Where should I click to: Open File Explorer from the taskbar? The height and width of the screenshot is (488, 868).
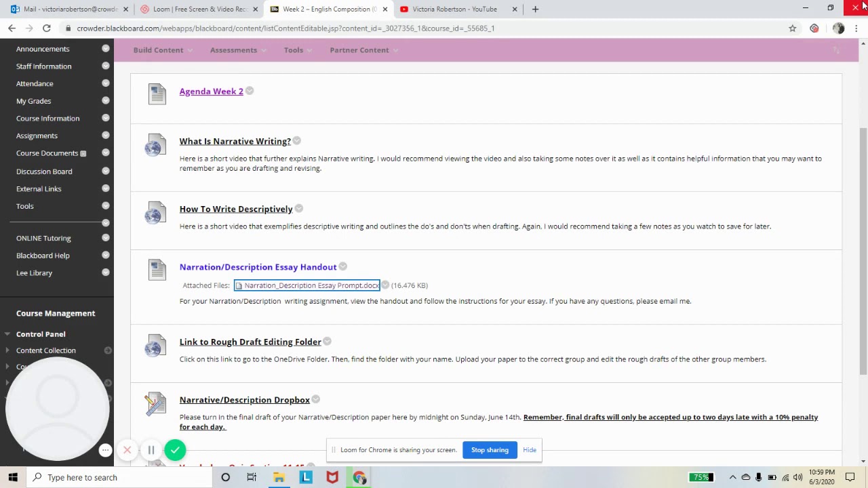pos(279,477)
